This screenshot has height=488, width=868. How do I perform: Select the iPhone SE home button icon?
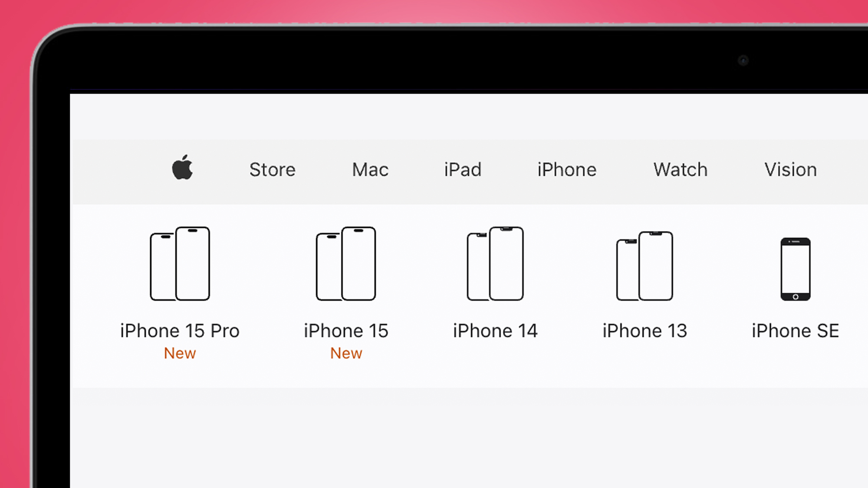click(796, 296)
